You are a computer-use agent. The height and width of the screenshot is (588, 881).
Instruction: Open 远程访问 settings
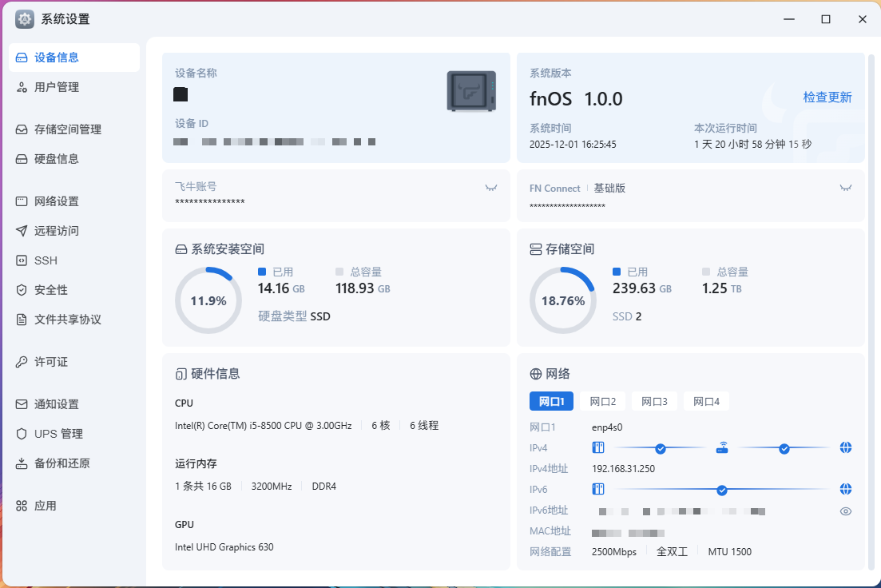tap(57, 230)
